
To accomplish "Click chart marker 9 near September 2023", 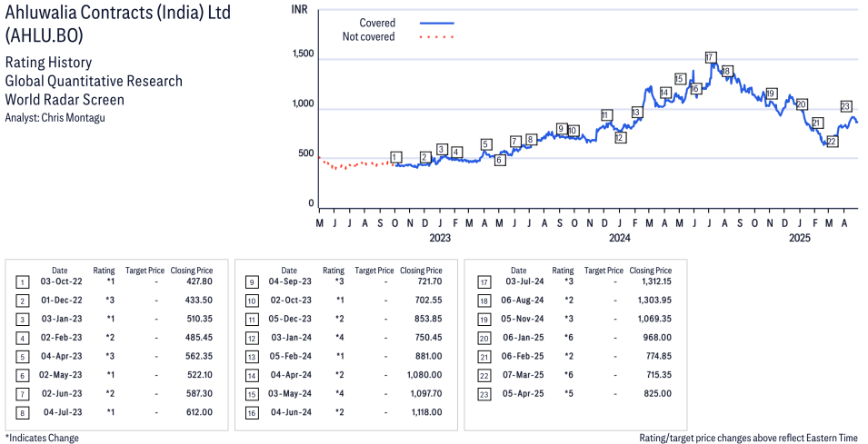I will pos(561,129).
